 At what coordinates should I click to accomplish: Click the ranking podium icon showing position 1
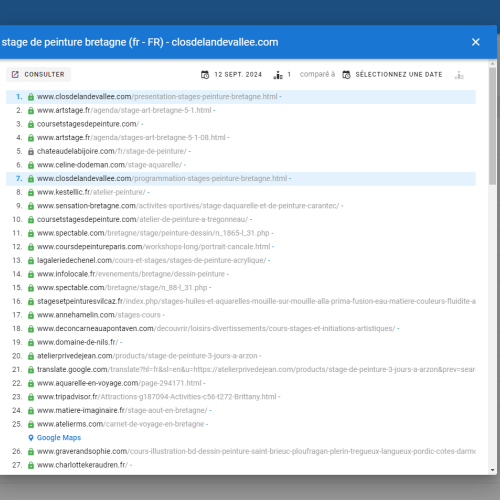[x=278, y=75]
